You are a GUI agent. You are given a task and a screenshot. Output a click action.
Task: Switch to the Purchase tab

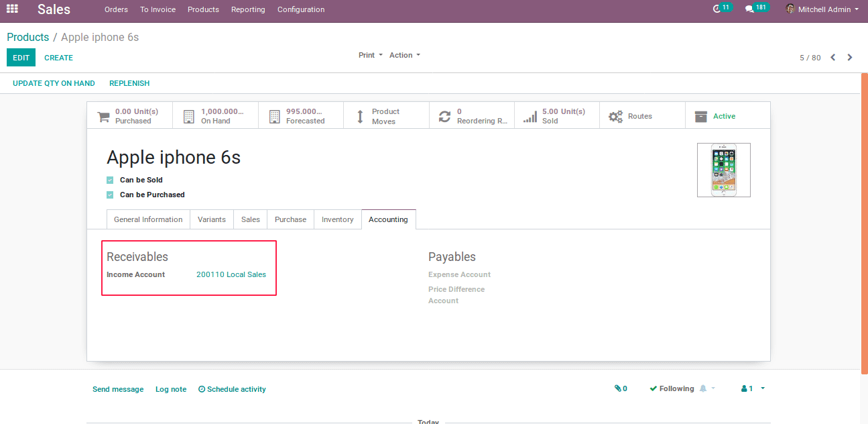pos(290,219)
